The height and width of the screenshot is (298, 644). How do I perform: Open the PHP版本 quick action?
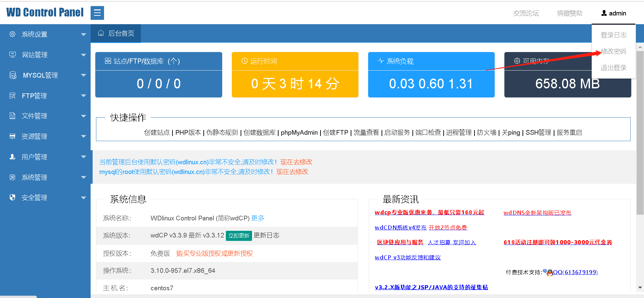(x=188, y=132)
